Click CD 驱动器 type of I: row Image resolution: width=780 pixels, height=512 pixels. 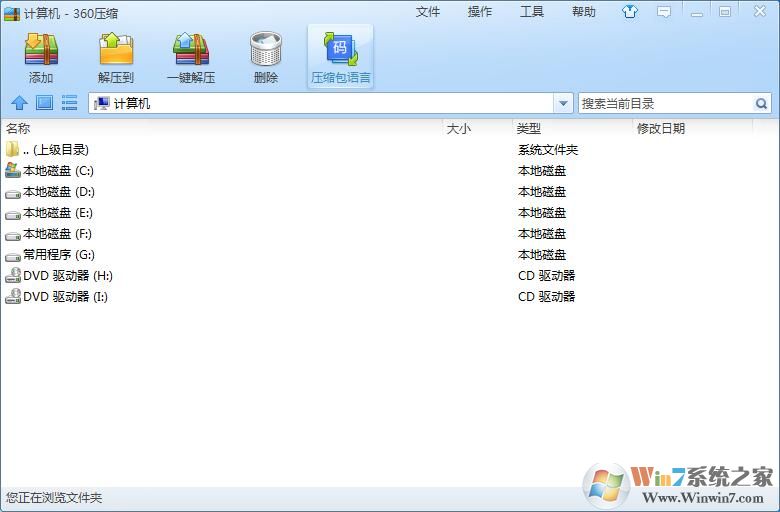(547, 296)
